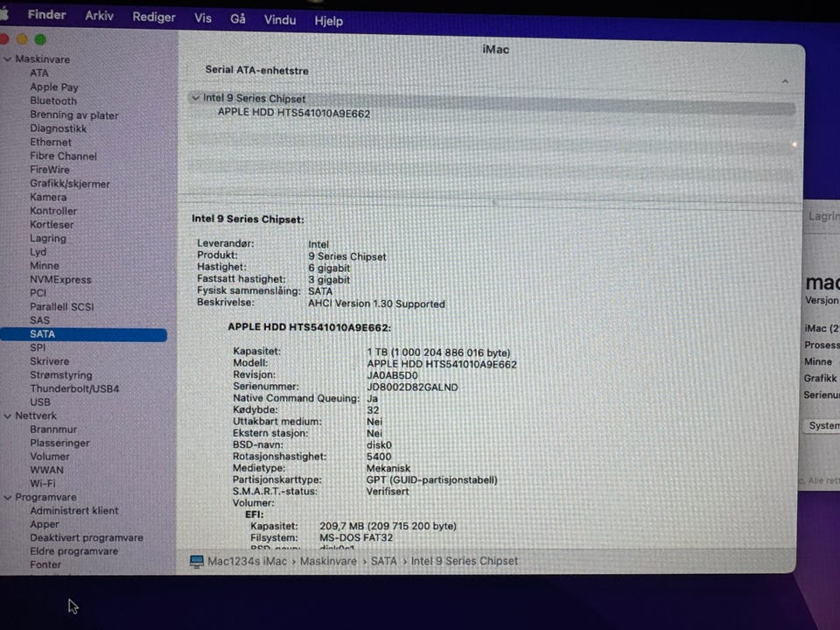Screen dimensions: 840x630
Task: Select PCI in the sidebar
Action: tap(38, 293)
